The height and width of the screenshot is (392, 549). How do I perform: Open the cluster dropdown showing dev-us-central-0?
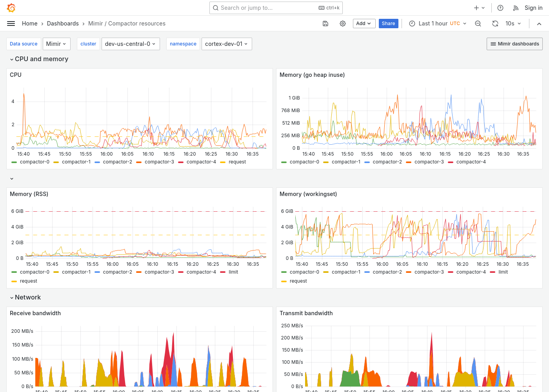[131, 44]
